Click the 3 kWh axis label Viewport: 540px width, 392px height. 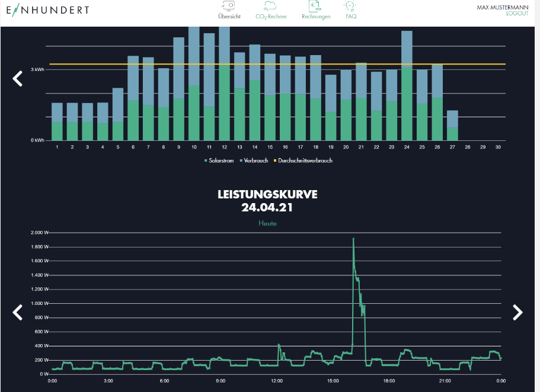click(x=37, y=69)
